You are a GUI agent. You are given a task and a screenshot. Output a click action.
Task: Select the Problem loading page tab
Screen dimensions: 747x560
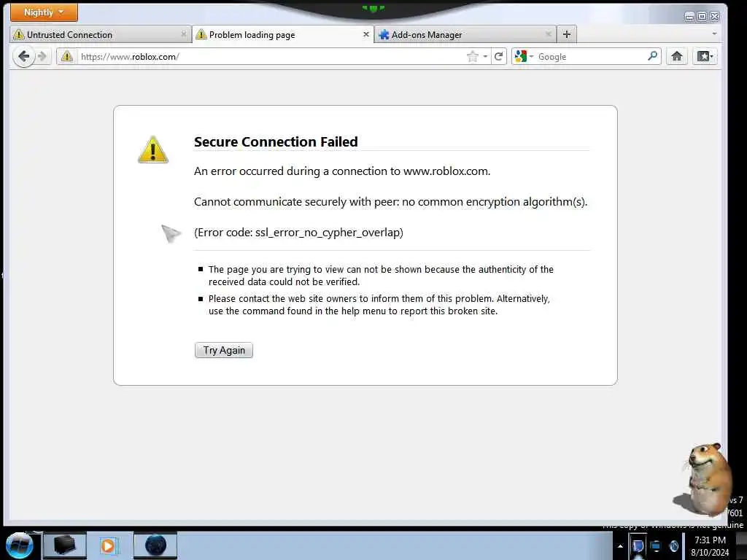(x=283, y=35)
